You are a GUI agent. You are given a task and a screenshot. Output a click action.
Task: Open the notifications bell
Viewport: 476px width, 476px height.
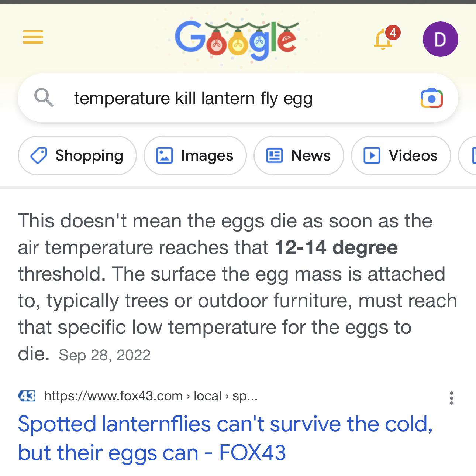click(383, 41)
